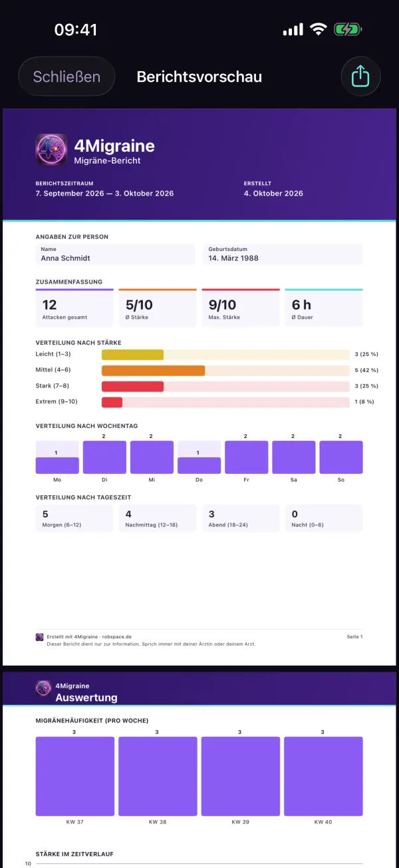Click the created date '4. Oktober 2026'
Viewport: 399px width, 868px height.
(x=273, y=194)
